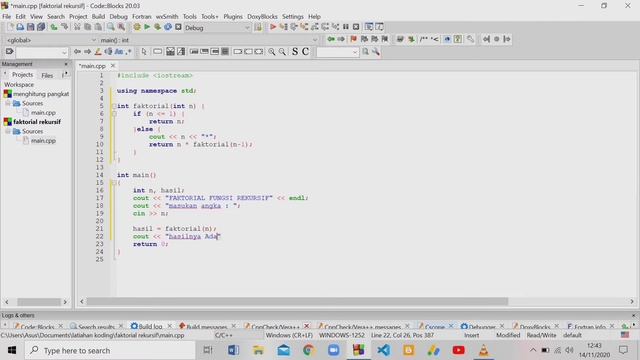Click the Redo toolbar icon
The image size is (640, 360).
point(64,27)
